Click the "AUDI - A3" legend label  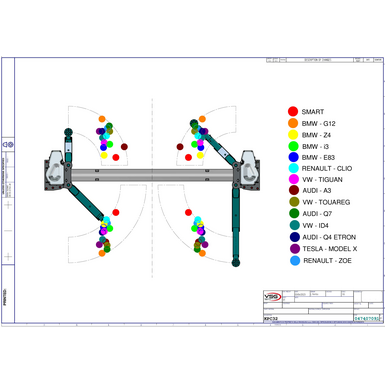(317, 191)
